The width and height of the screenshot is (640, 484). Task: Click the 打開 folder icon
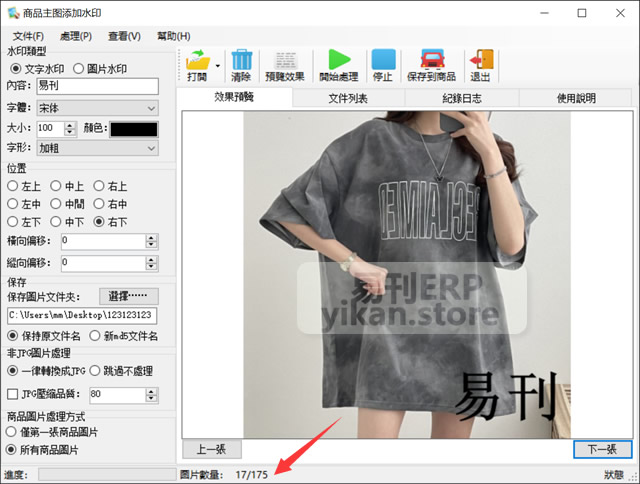[197, 59]
